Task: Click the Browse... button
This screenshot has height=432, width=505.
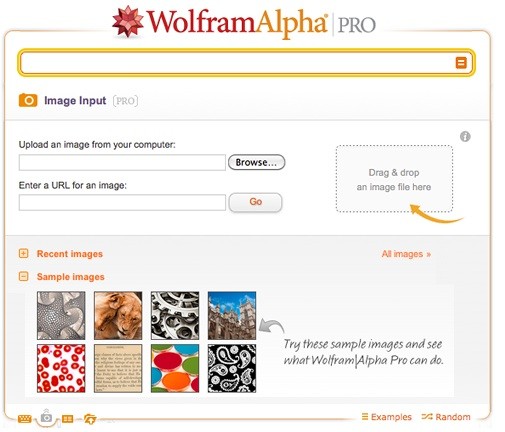Action: [x=256, y=162]
